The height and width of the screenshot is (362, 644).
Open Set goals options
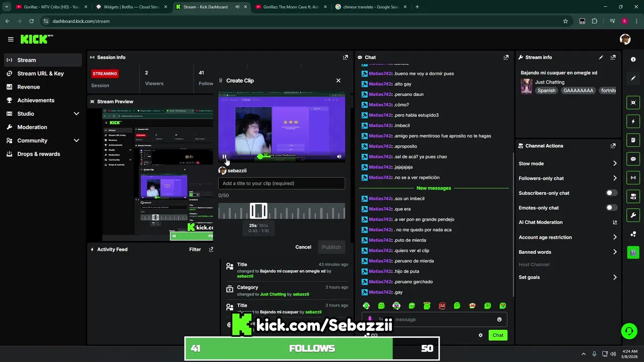[x=568, y=277]
